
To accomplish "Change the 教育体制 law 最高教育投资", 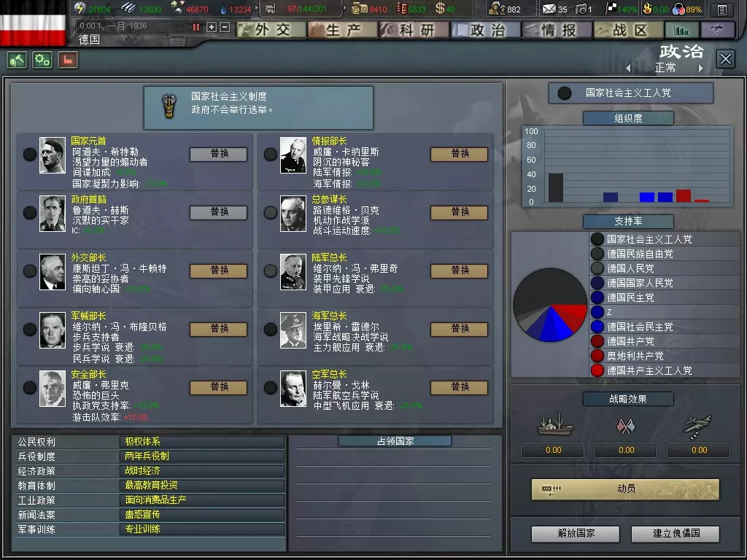I will pyautogui.click(x=202, y=485).
